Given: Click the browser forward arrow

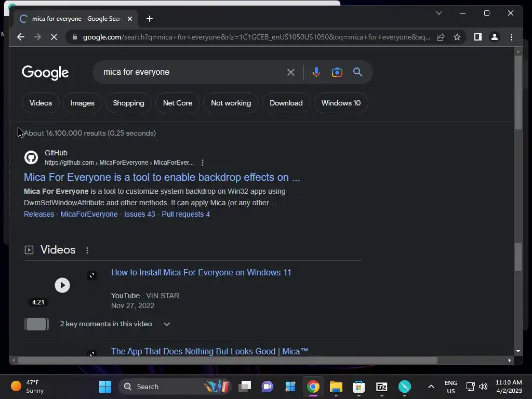Looking at the screenshot, I should click(x=37, y=37).
